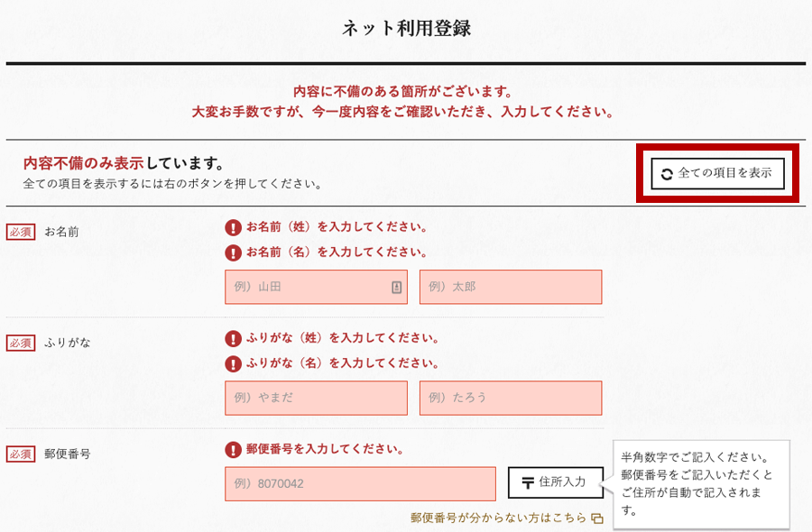Screen dimensions: 812x532
Task: Open the 郵便番号が分からない方はこちら link
Action: 498,518
